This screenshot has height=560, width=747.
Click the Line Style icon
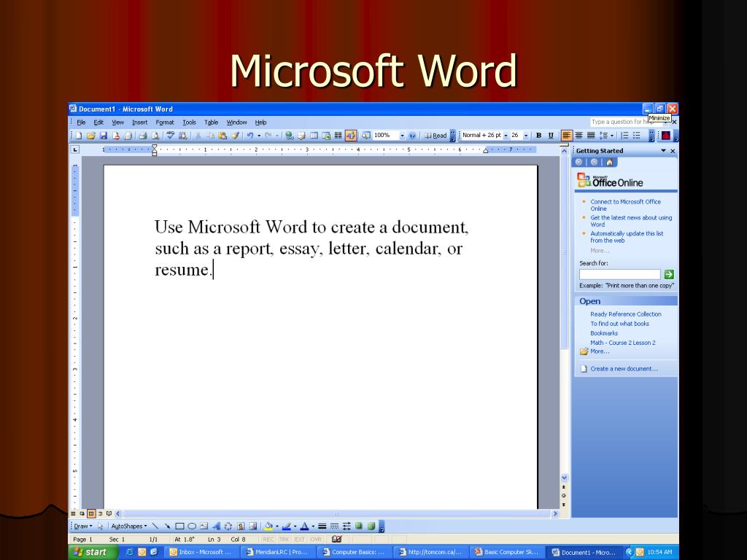[x=322, y=526]
